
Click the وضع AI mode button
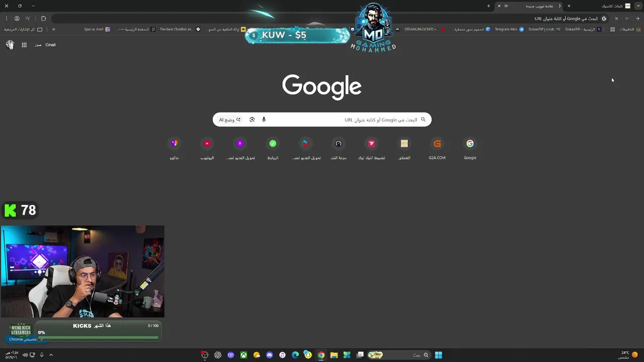[230, 120]
